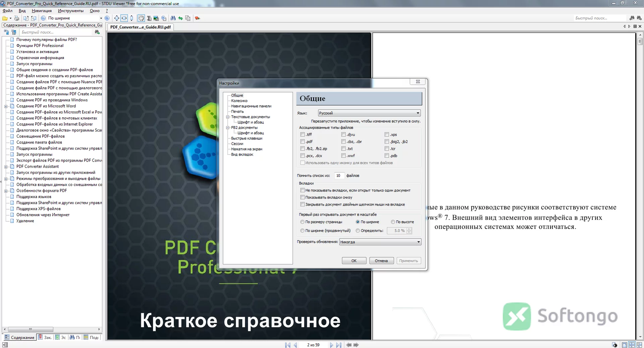Activate the hand pan tool

[x=141, y=18]
